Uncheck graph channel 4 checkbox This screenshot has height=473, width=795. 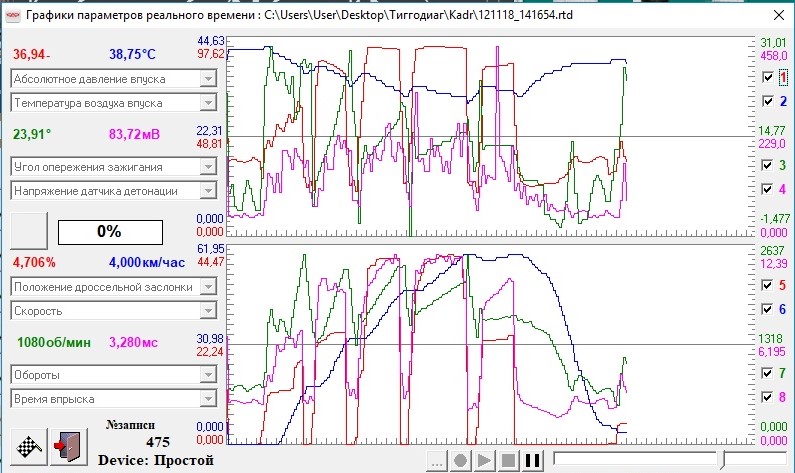pos(768,189)
